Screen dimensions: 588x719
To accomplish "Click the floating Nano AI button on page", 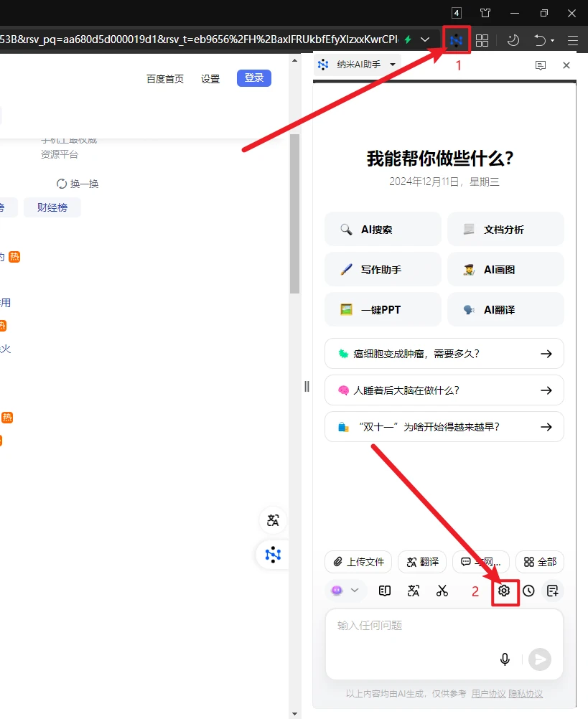I will click(x=273, y=555).
